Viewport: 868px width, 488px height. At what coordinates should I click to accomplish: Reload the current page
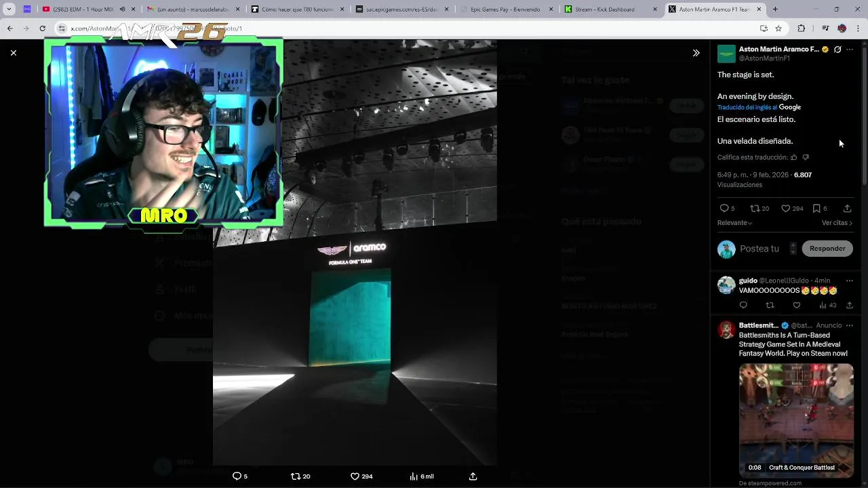(x=42, y=28)
